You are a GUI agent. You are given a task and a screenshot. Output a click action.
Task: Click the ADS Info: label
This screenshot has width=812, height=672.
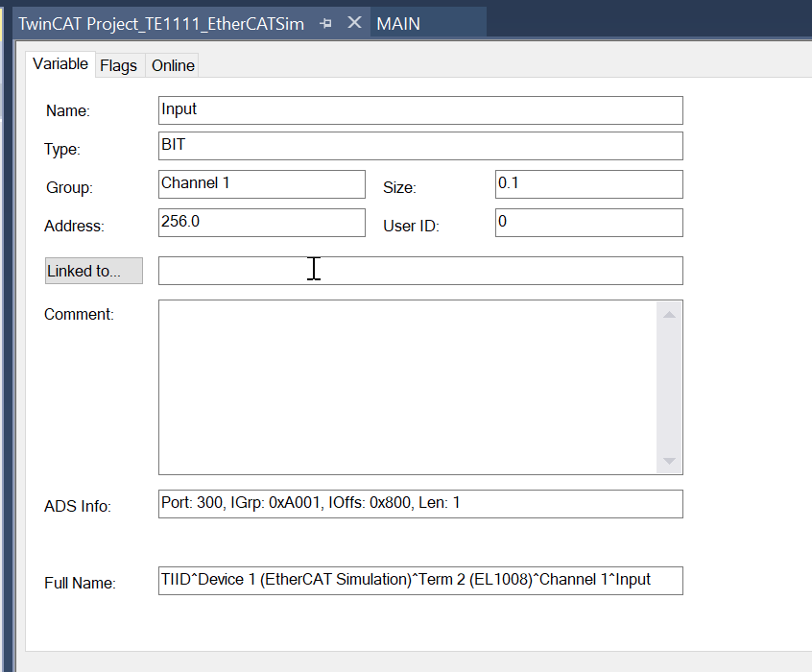point(78,506)
